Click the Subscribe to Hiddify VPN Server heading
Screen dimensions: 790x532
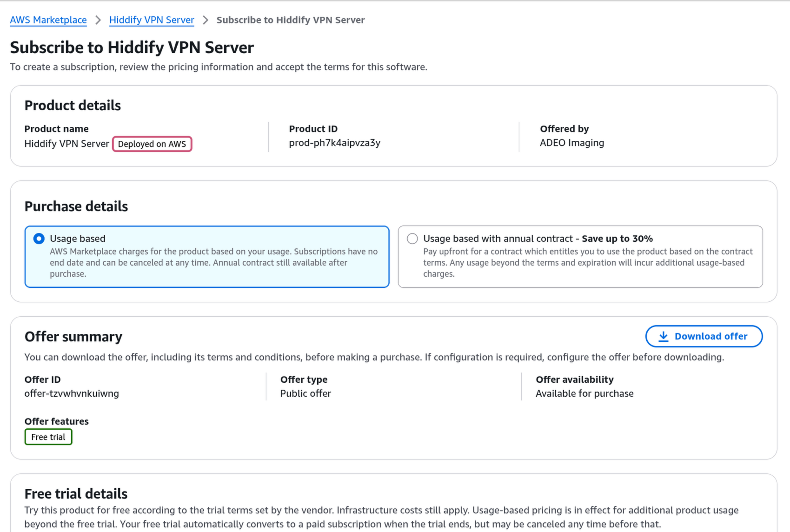(132, 47)
